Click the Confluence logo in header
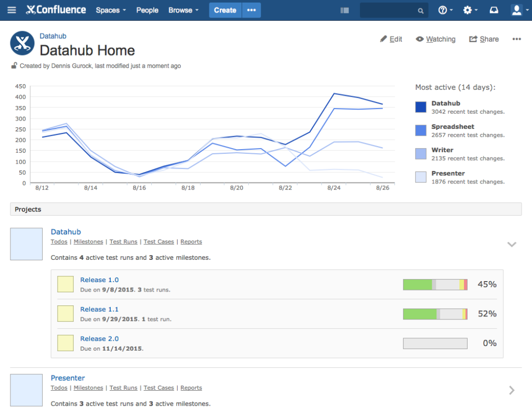This screenshot has width=532, height=412. click(x=56, y=10)
